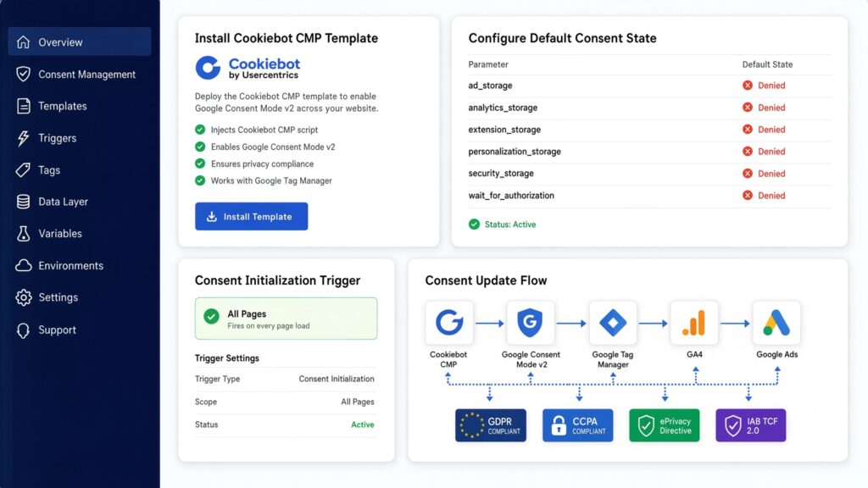
Task: Click the Consent Update Flow heading
Action: tap(486, 280)
